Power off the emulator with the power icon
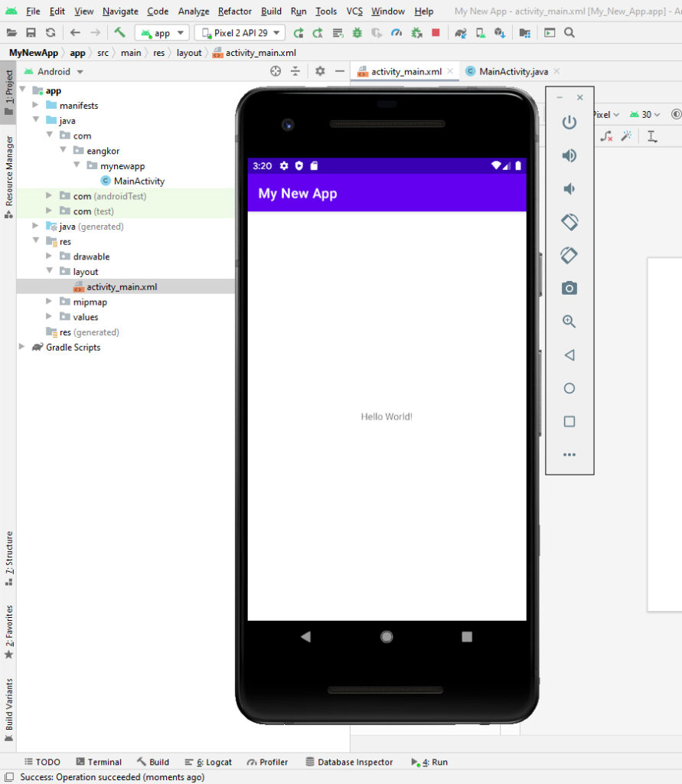The height and width of the screenshot is (784, 682). (x=569, y=122)
